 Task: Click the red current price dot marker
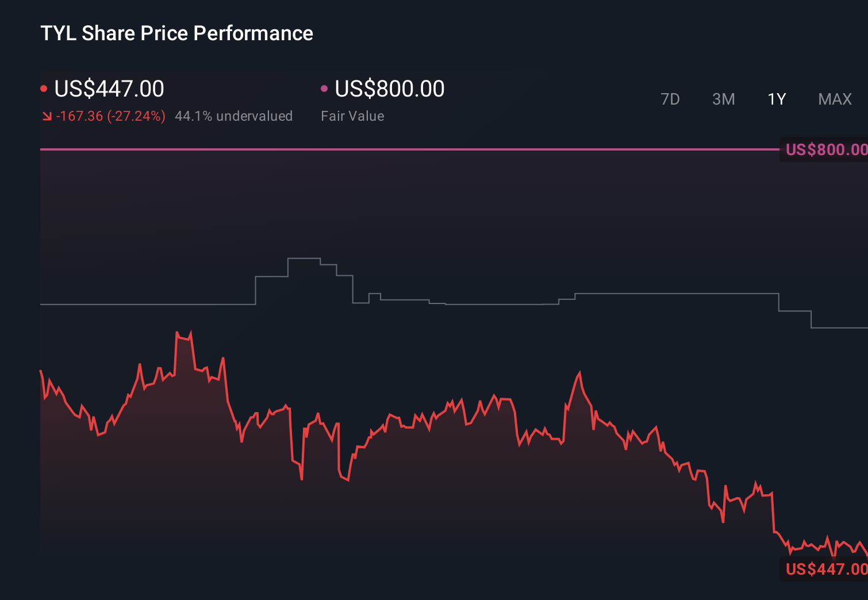point(45,88)
